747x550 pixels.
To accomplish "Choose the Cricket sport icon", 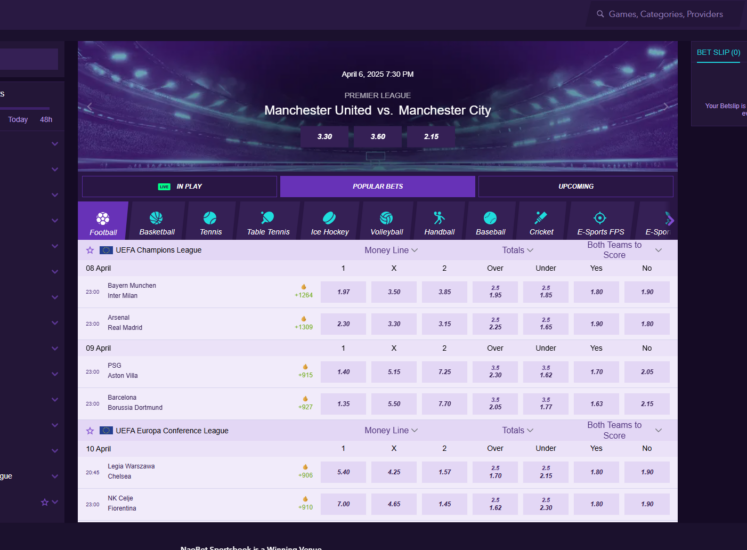I will [541, 222].
